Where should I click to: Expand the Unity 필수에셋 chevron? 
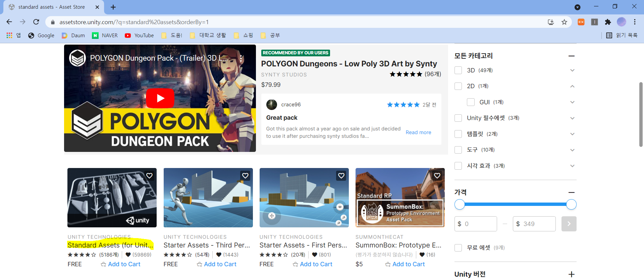(x=572, y=118)
